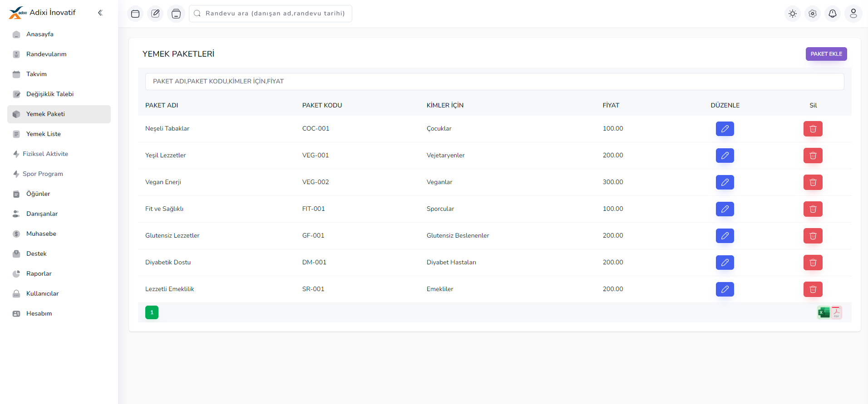Screen dimensions: 868x404
Task: Click the 300.00 price cell
Action: 613,182
